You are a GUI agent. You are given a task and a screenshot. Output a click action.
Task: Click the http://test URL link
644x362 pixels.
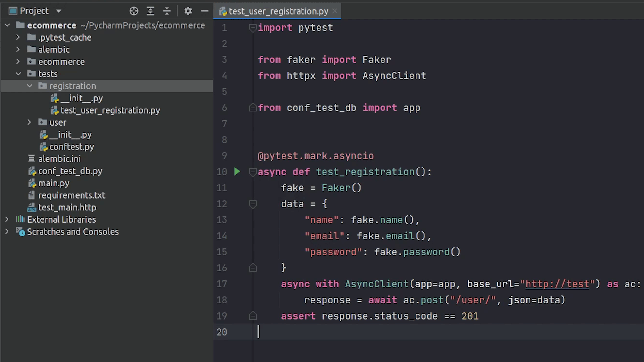[557, 284]
